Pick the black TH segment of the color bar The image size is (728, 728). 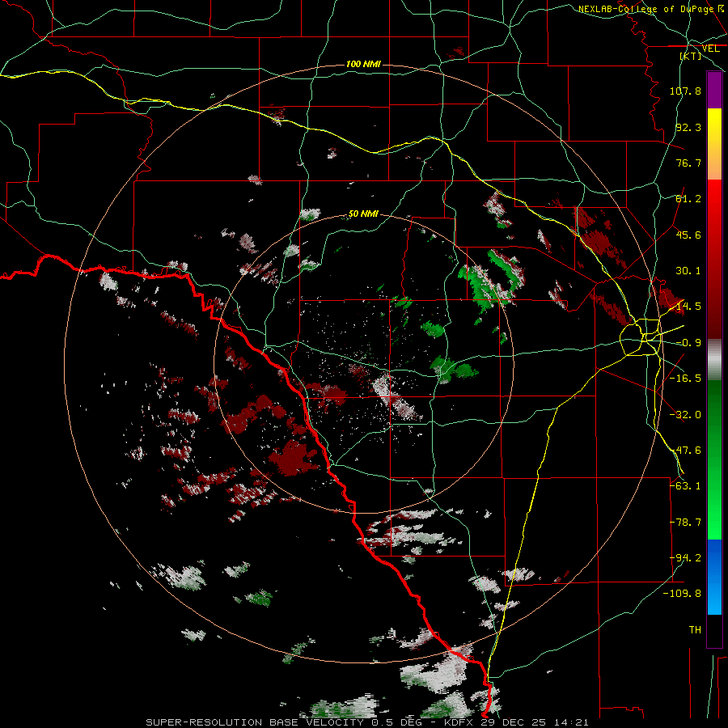click(x=714, y=630)
